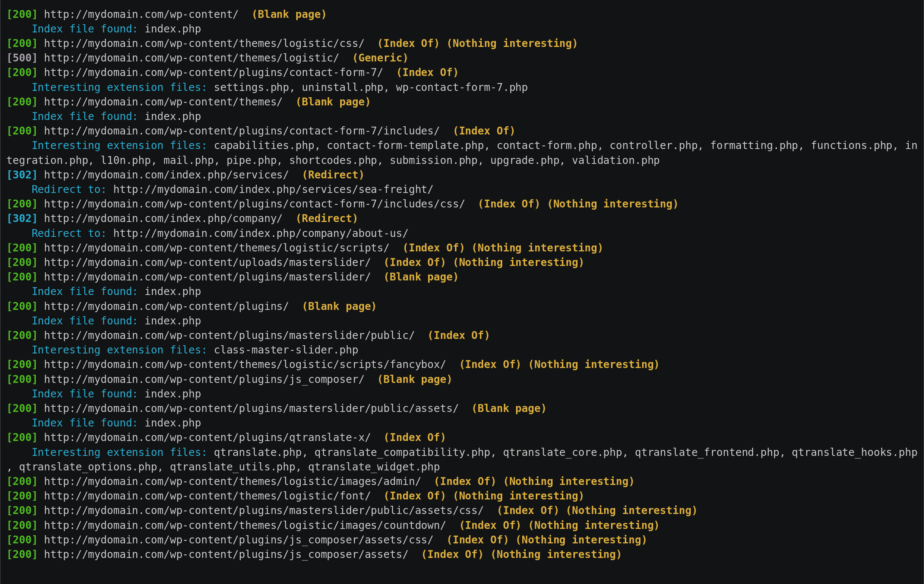This screenshot has height=584, width=924.
Task: Click (Blank page) label on the wp-content/themes/ line
Action: point(333,102)
